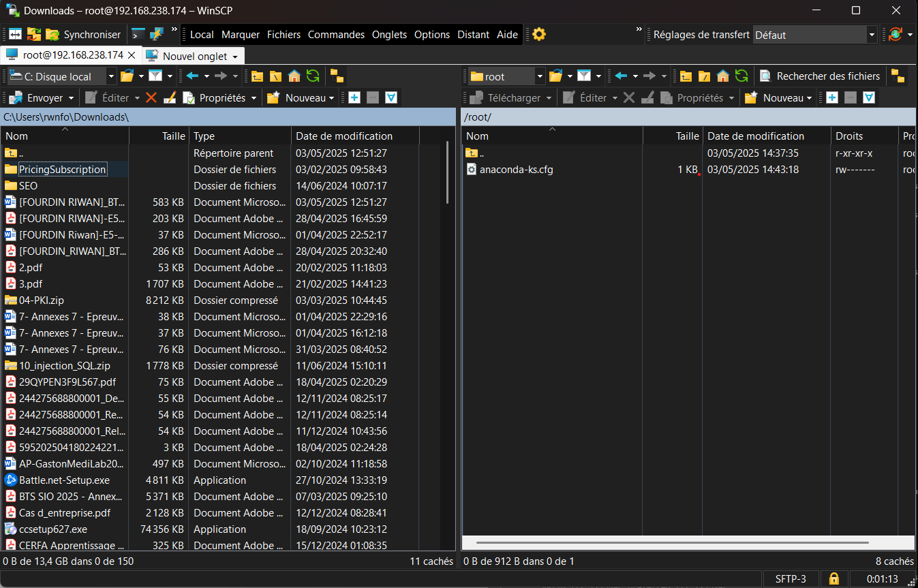This screenshot has height=588, width=918.
Task: Show the local directory tree icon
Action: pyautogui.click(x=337, y=76)
